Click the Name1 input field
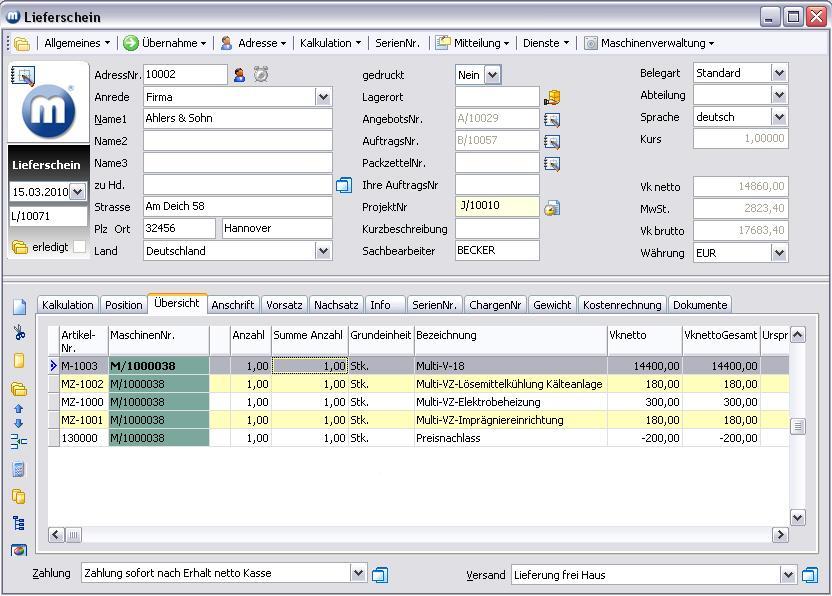The width and height of the screenshot is (832, 596). coord(237,119)
